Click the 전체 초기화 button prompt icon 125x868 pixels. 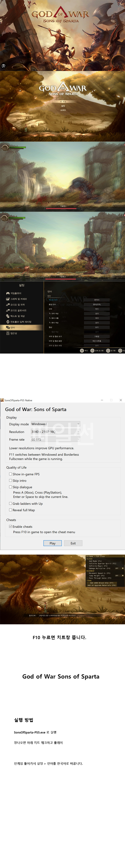92,351
